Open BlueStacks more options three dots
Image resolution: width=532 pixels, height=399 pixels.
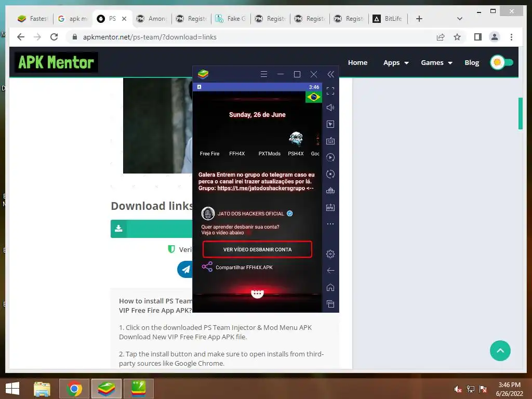click(330, 224)
